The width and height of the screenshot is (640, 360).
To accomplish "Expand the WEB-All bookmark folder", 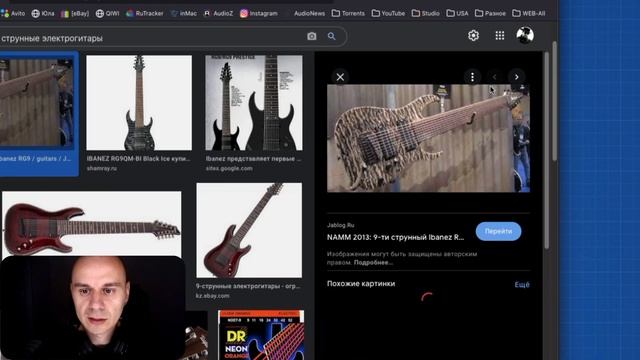I will (529, 13).
